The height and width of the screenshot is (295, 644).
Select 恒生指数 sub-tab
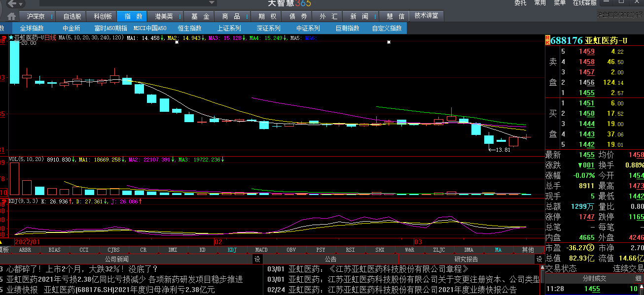click(190, 28)
